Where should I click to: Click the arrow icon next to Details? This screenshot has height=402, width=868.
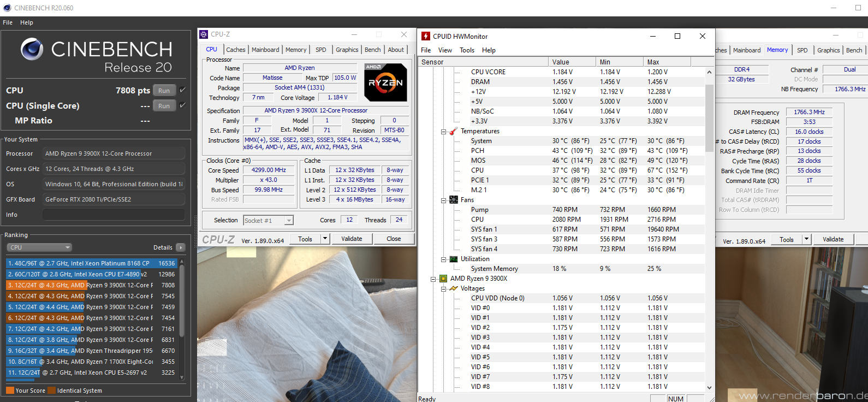pos(181,247)
